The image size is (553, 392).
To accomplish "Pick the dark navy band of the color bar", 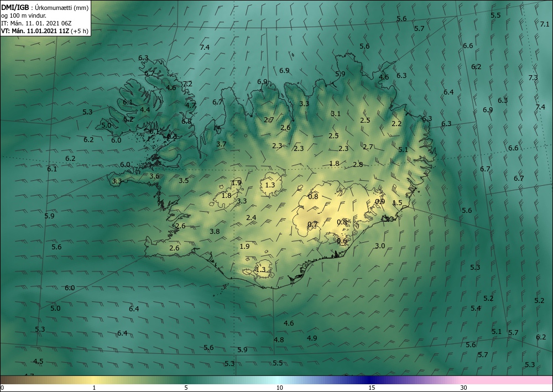I will tap(371, 380).
